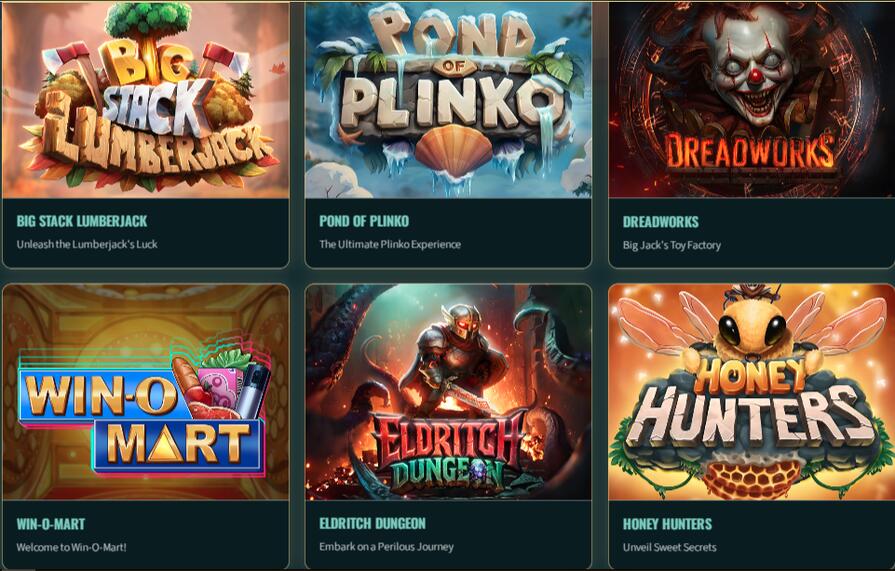Screen dimensions: 895x571
Task: Click the POND OF PLINKO title link
Action: (x=364, y=221)
